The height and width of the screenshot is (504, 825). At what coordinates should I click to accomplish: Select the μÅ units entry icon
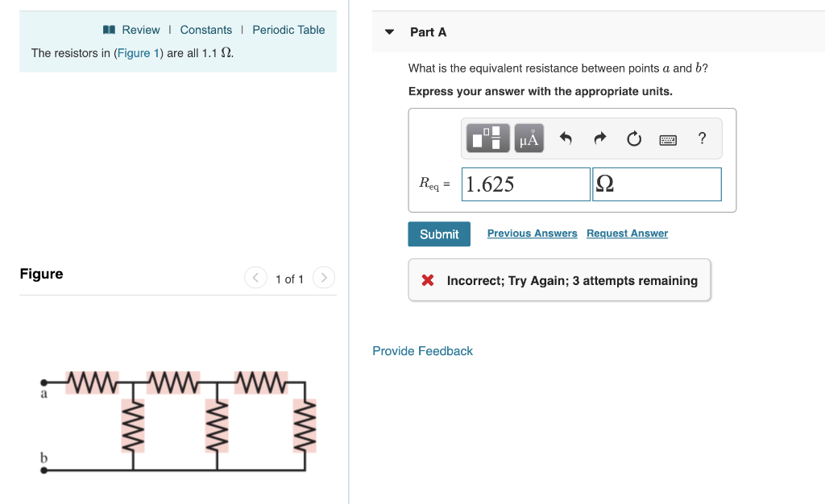tap(528, 138)
